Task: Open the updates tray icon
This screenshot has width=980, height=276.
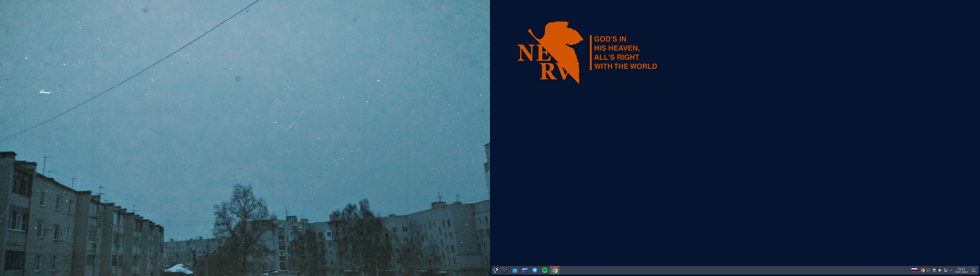Action: [929, 270]
